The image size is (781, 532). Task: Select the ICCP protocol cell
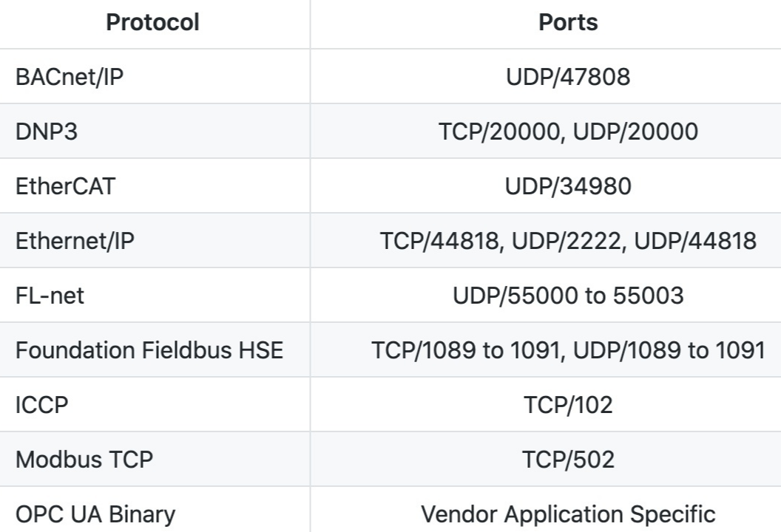(x=155, y=405)
